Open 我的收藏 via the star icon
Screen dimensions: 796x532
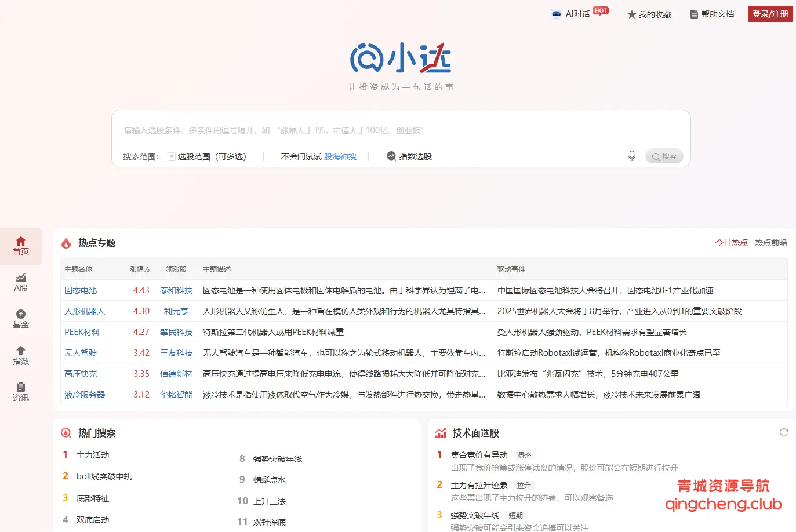[x=649, y=14]
